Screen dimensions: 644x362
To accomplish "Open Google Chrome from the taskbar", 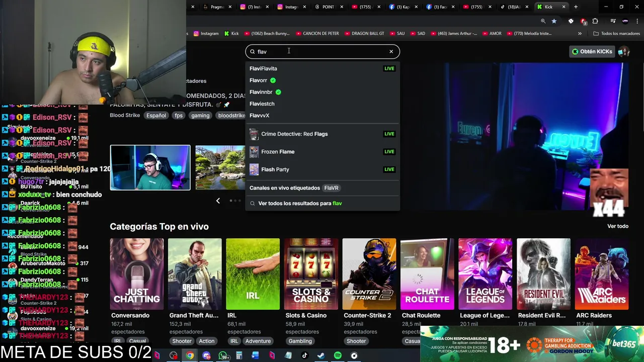I will [x=190, y=356].
